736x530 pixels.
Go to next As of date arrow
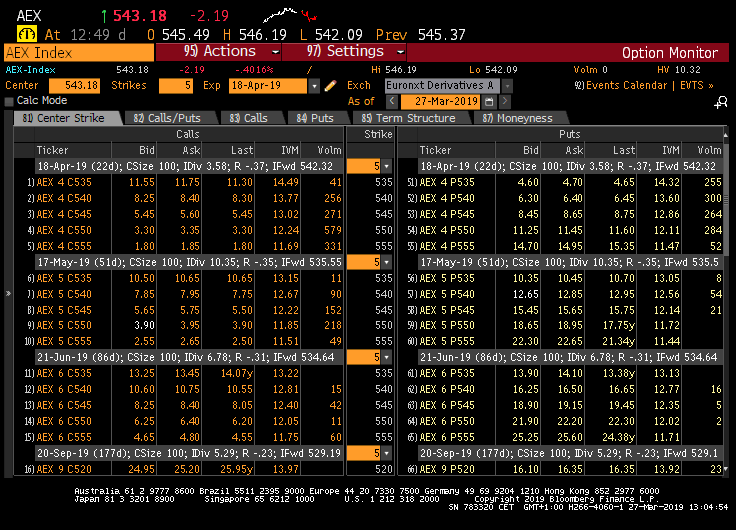pyautogui.click(x=505, y=101)
